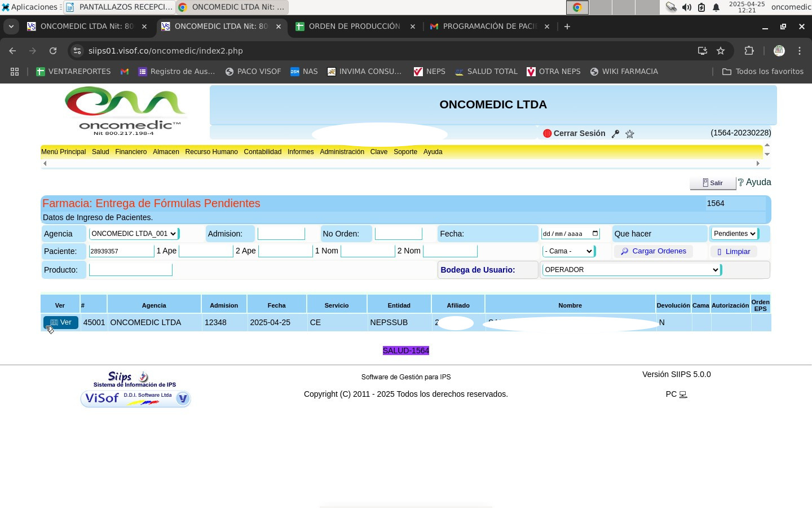This screenshot has width=812, height=508.
Task: Expand the Agencia dropdown ONCOMEDIC LTDA_001
Action: pos(134,234)
